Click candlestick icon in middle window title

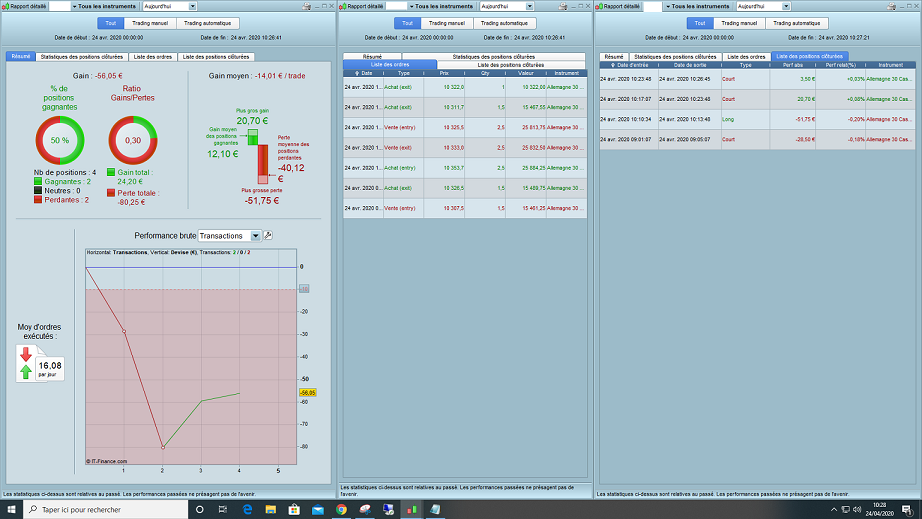pyautogui.click(x=343, y=6)
